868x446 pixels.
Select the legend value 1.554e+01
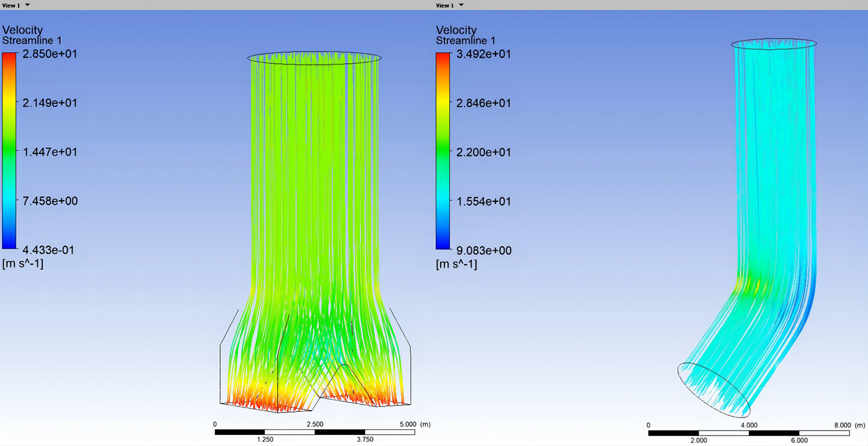(x=484, y=201)
